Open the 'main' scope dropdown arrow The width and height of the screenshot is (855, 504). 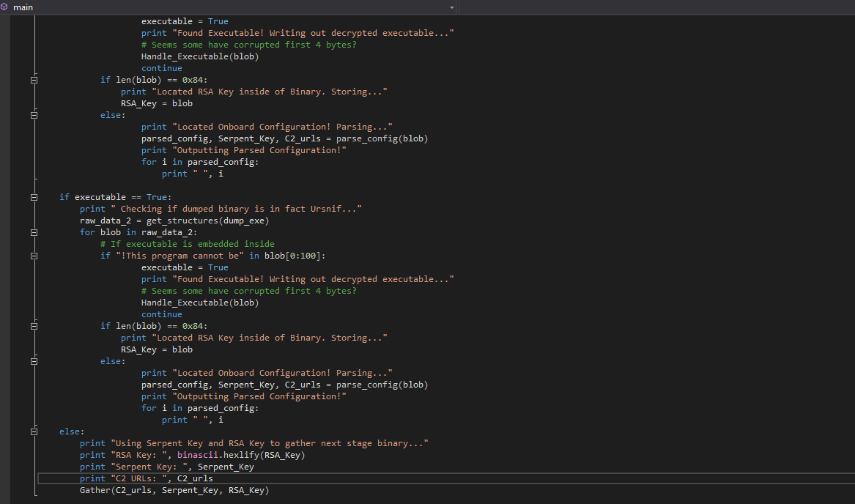point(451,7)
